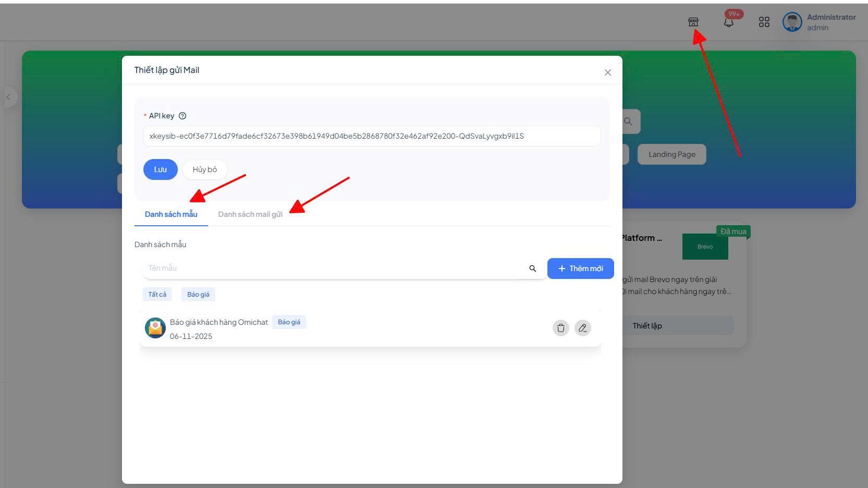Focus the API key input field
Viewport: 868px width, 488px height.
point(371,136)
